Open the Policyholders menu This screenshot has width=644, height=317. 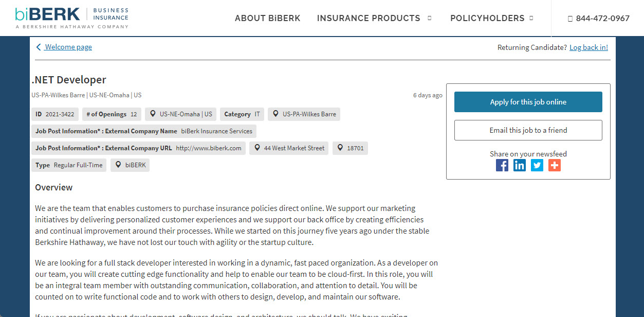point(487,19)
